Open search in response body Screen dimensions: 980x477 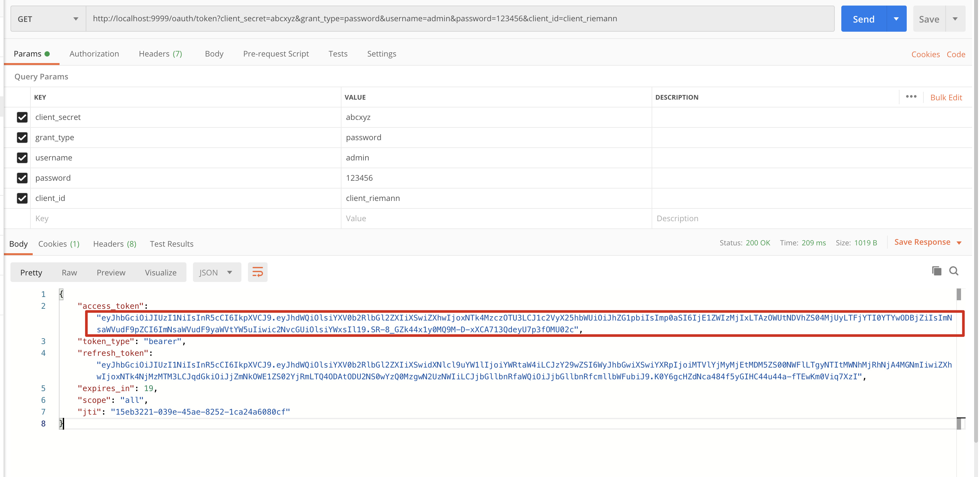[954, 271]
